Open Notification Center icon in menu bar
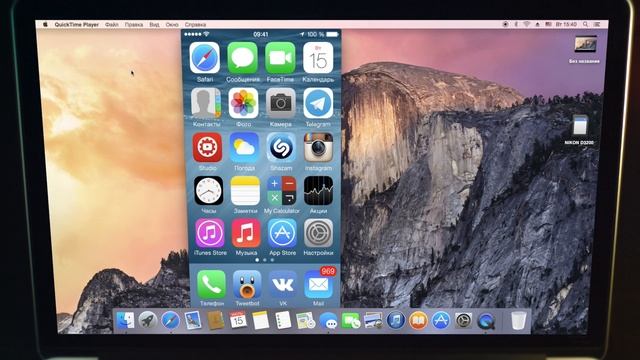Screen dimensions: 640x360 pos(597,24)
